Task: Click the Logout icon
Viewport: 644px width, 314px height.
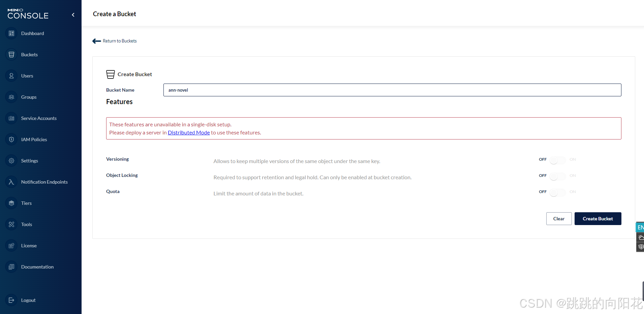Action: click(x=11, y=300)
